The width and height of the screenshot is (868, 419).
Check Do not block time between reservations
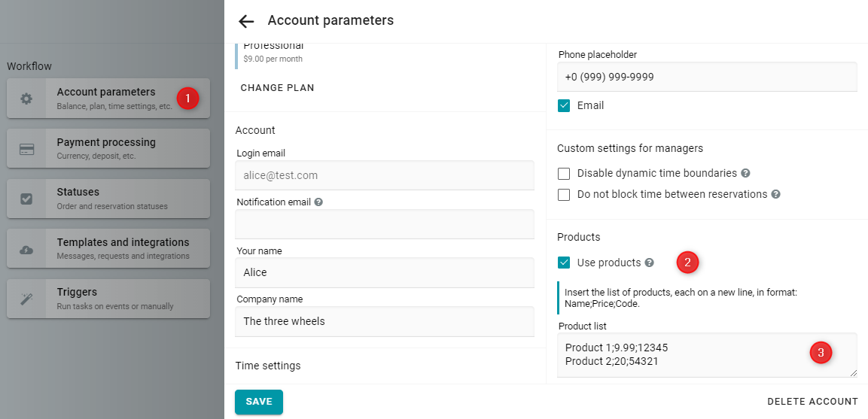(564, 194)
